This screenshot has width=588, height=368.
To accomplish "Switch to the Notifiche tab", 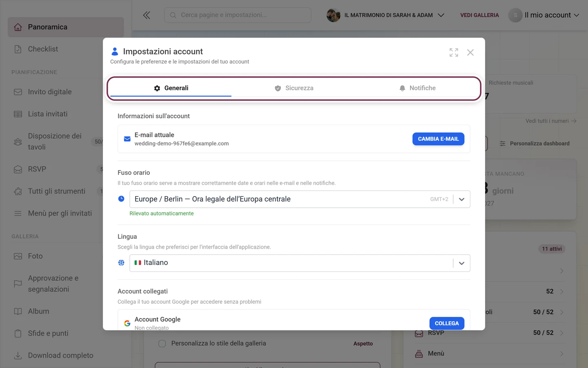I will 417,88.
